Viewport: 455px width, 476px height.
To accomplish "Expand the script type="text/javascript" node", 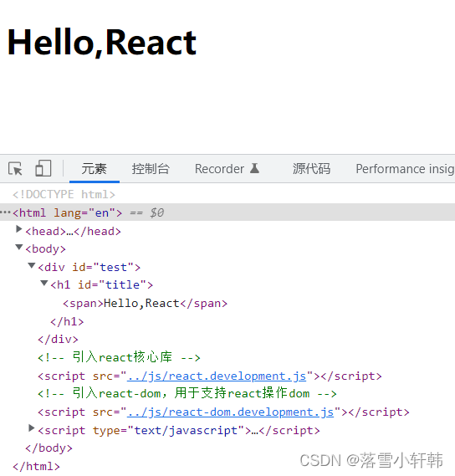I will 31,428.
